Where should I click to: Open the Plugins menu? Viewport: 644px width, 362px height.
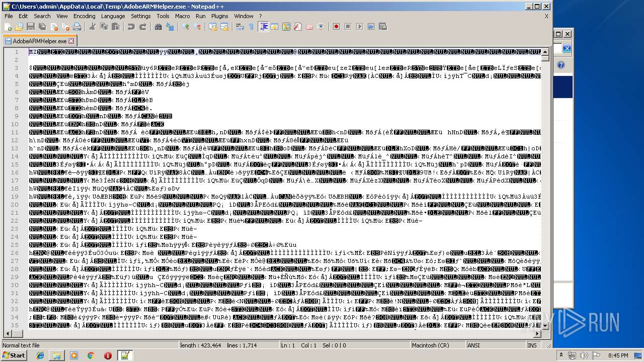[x=219, y=16]
